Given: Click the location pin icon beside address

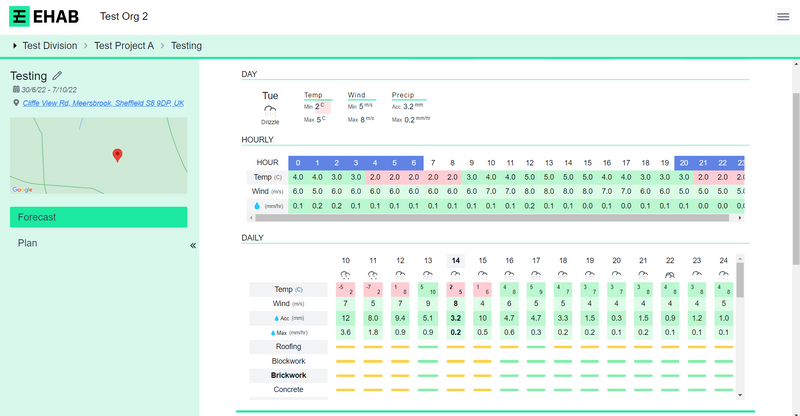Looking at the screenshot, I should click(16, 103).
